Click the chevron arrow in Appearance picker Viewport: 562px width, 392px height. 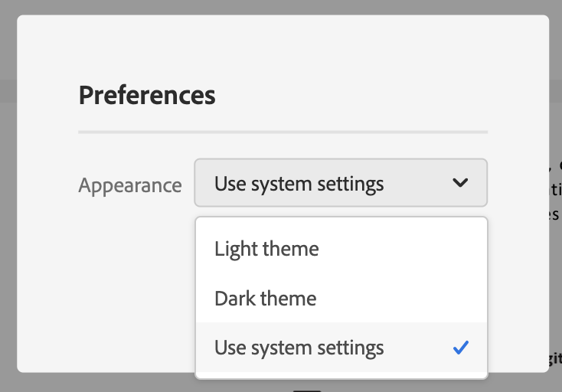460,183
